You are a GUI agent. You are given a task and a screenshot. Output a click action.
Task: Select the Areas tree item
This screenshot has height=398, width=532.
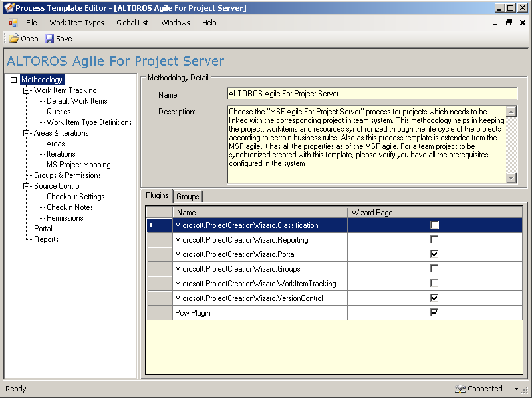click(56, 144)
